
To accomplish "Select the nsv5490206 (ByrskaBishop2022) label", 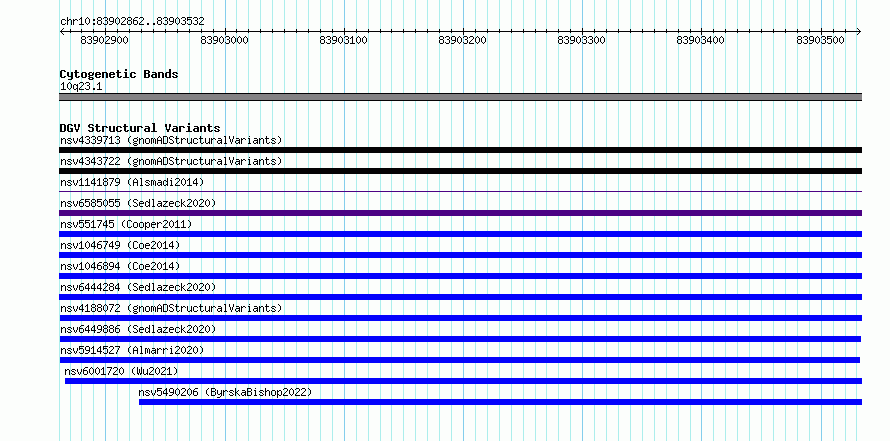I will [x=225, y=392].
